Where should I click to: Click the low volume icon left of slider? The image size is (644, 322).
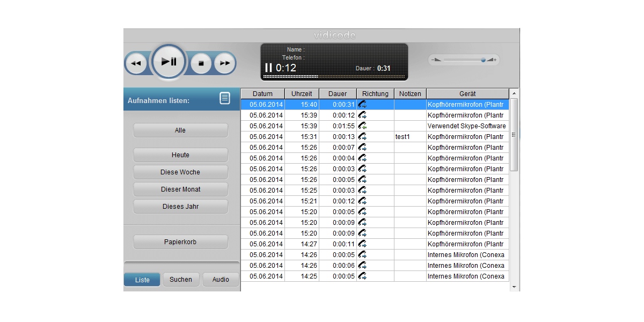pyautogui.click(x=437, y=60)
